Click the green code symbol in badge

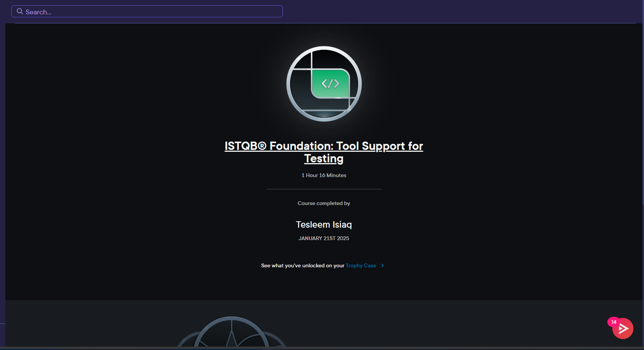(330, 83)
